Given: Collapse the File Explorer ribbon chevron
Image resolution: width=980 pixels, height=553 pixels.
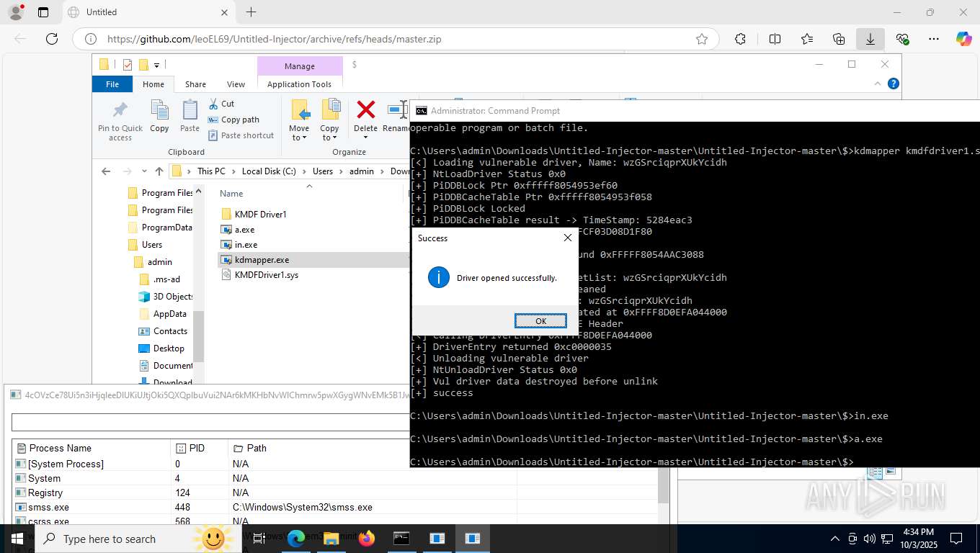Looking at the screenshot, I should 878,84.
